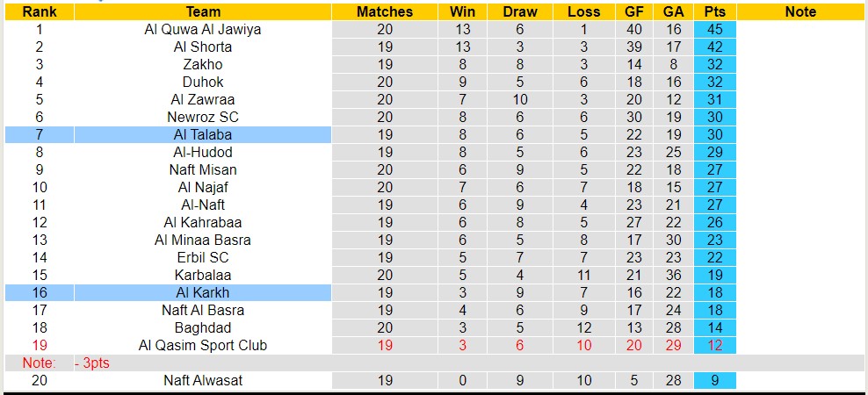Click the Erbil SC team name
This screenshot has height=395, width=868.
(203, 257)
